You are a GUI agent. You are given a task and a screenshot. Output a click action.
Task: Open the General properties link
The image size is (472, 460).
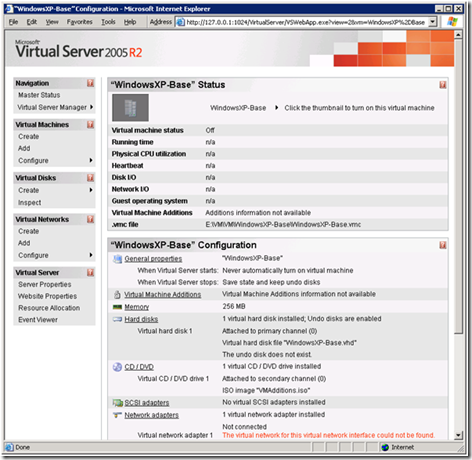pyautogui.click(x=153, y=259)
